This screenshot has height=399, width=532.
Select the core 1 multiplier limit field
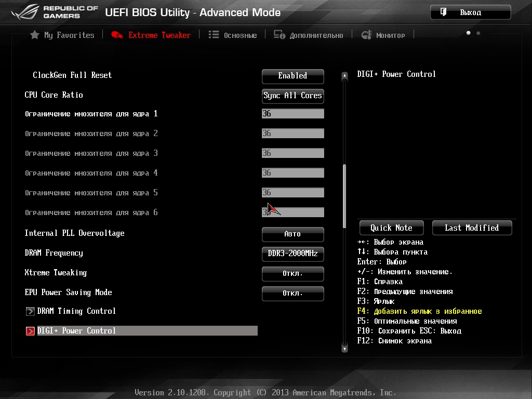(293, 114)
